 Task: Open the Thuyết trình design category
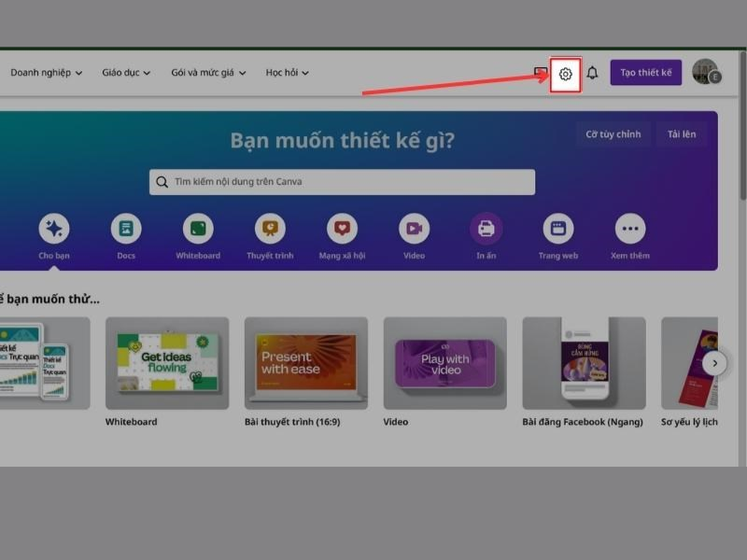click(x=269, y=230)
